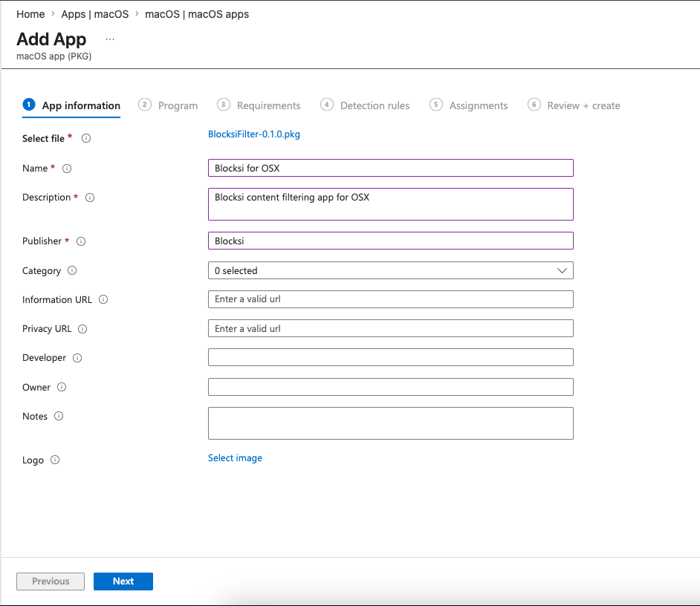The height and width of the screenshot is (606, 700).
Task: Focus the Publisher input field
Action: [x=391, y=241]
